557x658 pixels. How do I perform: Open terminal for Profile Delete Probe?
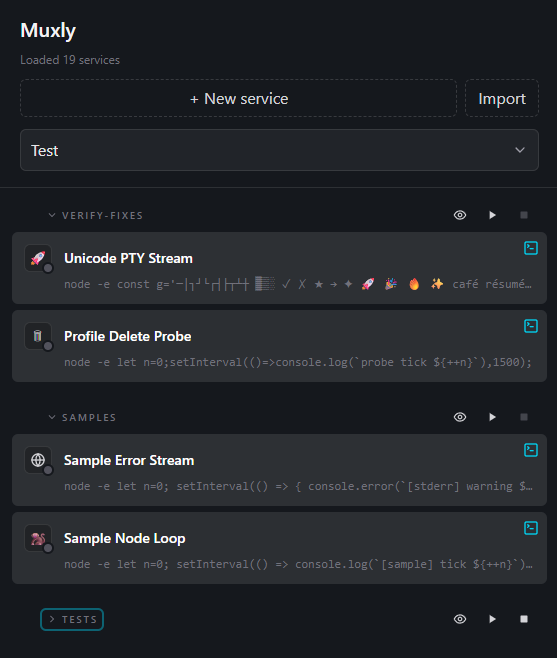pos(531,326)
